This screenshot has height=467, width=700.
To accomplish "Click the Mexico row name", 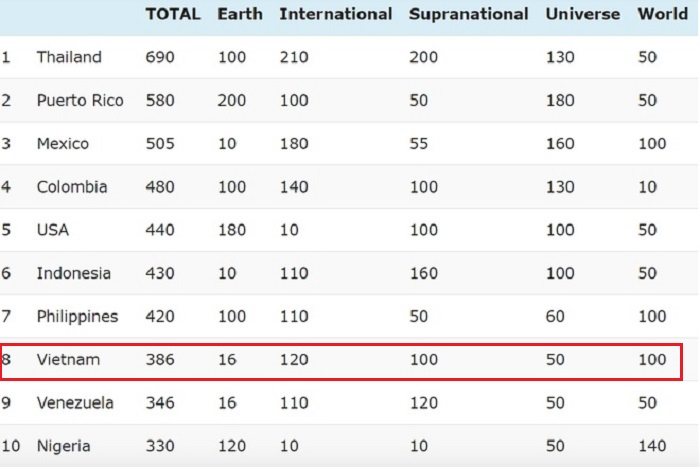I will [62, 144].
